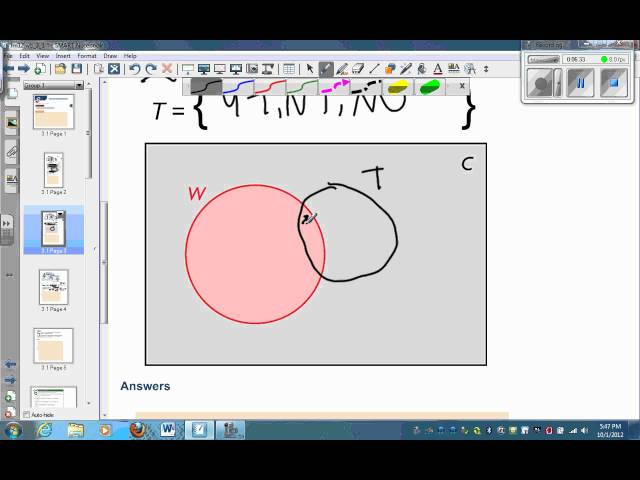Undo the last action
Screen dimensions: 640x480
[x=134, y=69]
